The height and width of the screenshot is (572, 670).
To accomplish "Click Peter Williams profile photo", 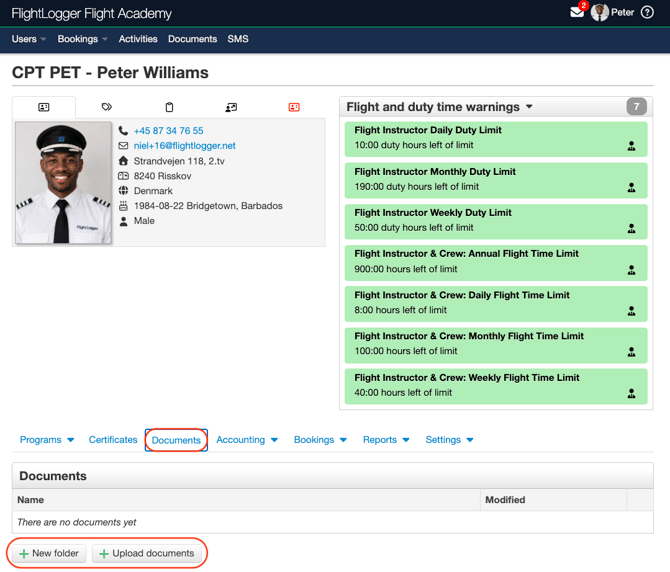I will (x=63, y=183).
